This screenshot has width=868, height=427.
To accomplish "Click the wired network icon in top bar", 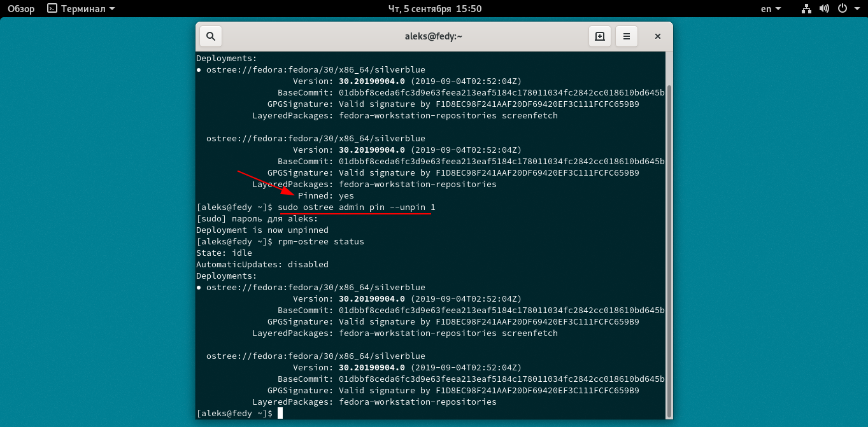I will (806, 9).
